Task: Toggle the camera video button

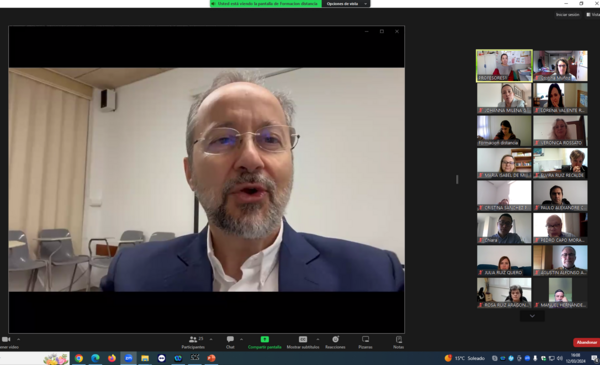Action: 6,339
